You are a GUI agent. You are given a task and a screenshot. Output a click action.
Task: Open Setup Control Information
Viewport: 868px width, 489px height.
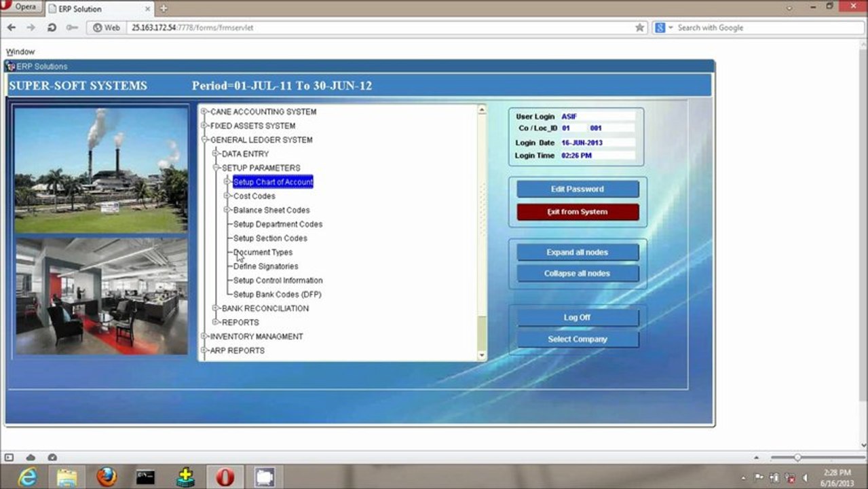[x=278, y=280]
